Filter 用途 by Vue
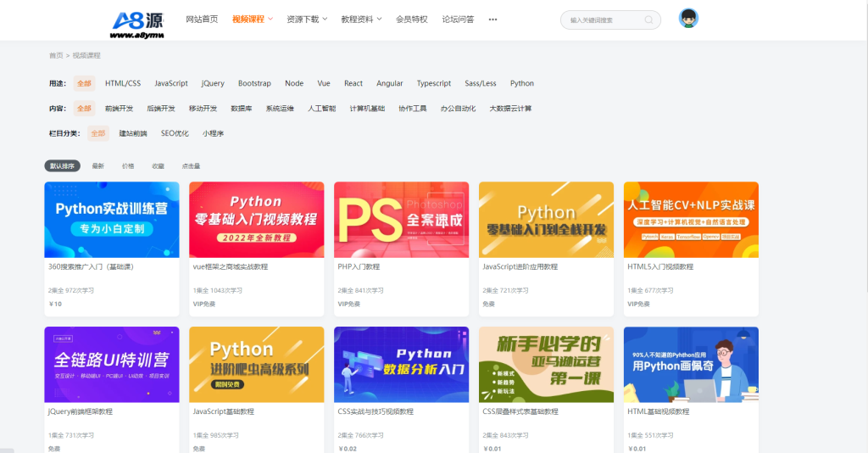This screenshot has width=868, height=453. (x=324, y=84)
